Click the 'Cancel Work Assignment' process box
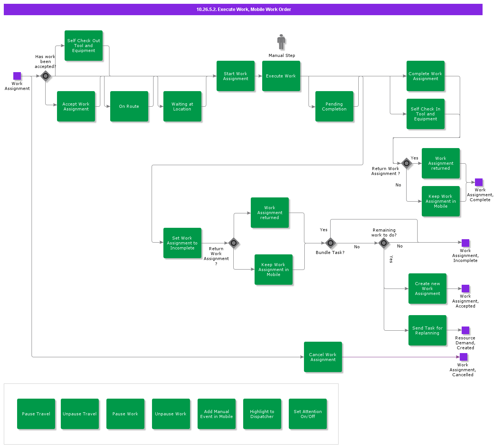Screen dimensions: 497x448 323,357
